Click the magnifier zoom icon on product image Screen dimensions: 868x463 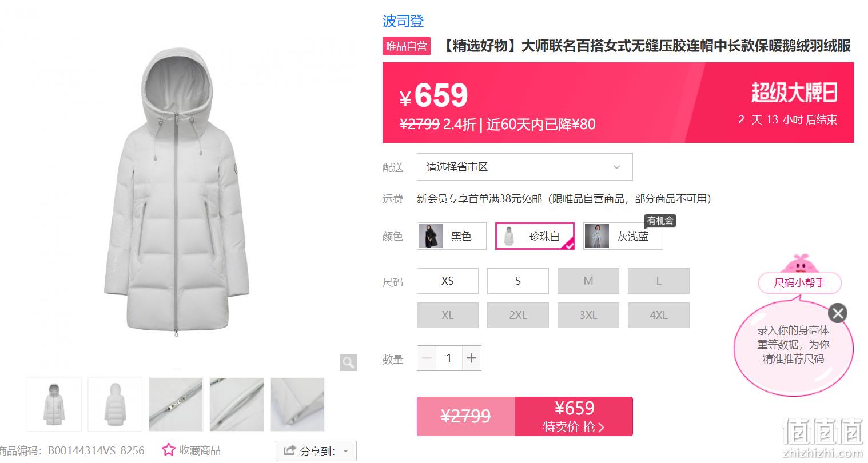348,362
